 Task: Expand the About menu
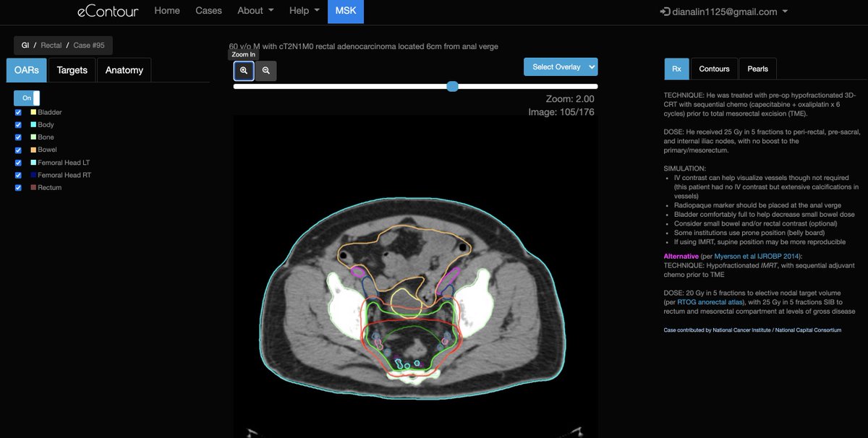(255, 10)
